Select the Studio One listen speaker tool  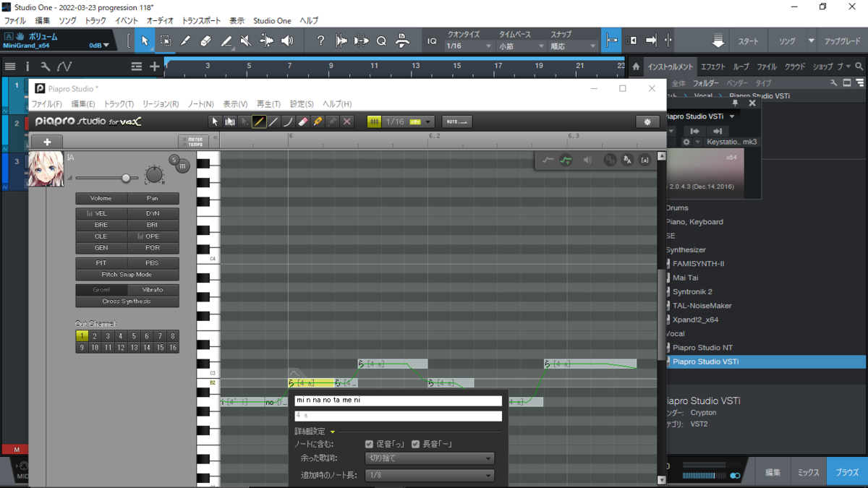click(287, 41)
